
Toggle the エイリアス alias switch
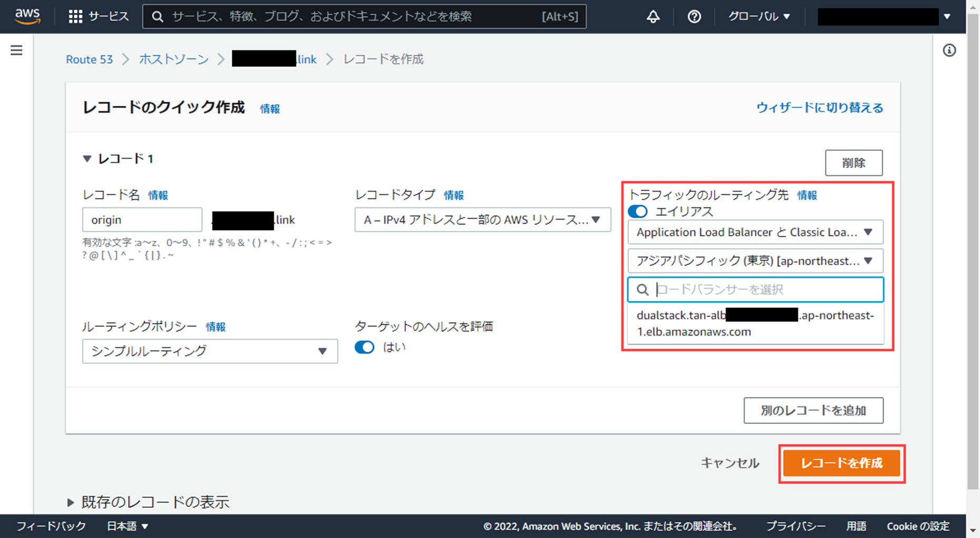tap(638, 212)
